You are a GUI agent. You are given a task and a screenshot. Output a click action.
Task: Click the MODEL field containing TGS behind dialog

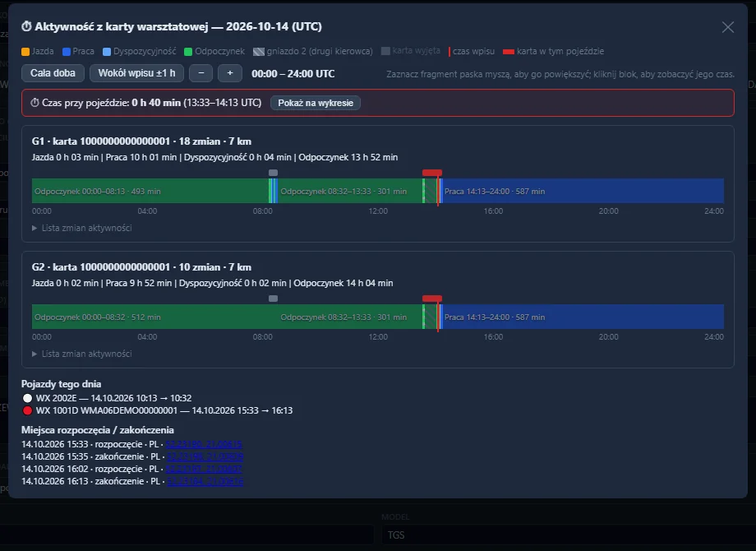pos(569,535)
